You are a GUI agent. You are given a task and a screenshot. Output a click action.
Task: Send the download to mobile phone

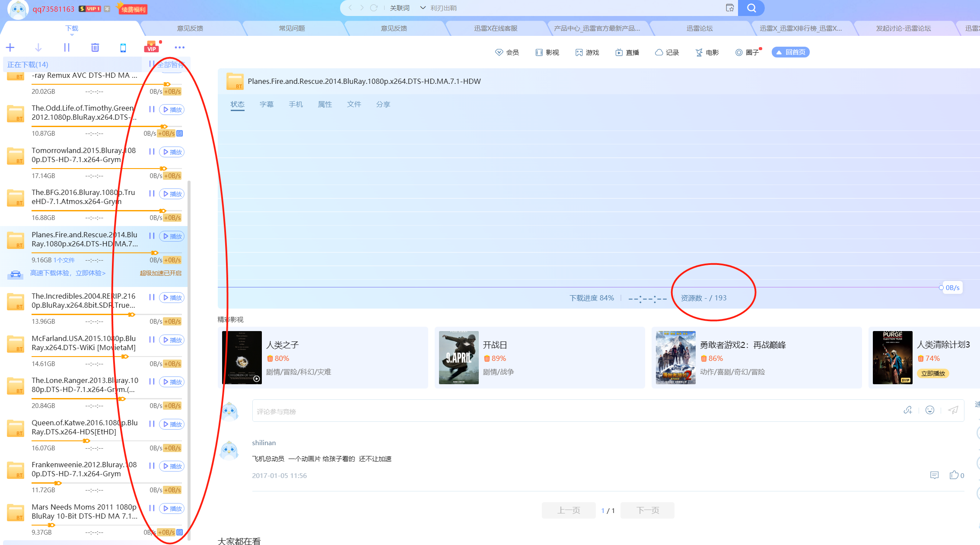(x=123, y=47)
